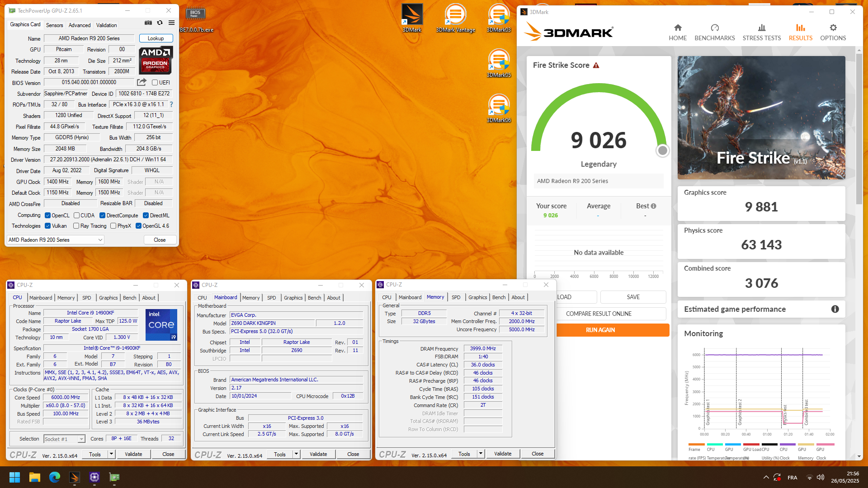
Task: Open the BIOS exe desktop shortcut
Action: 196,19
